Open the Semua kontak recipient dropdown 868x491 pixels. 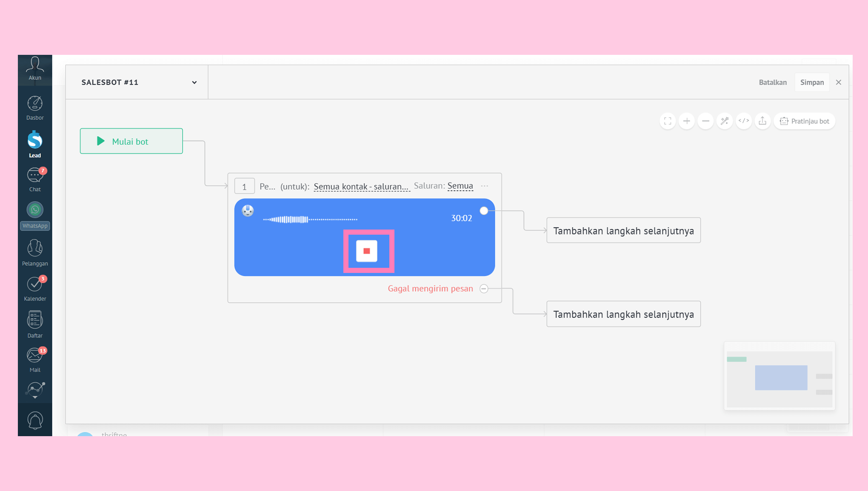(362, 187)
